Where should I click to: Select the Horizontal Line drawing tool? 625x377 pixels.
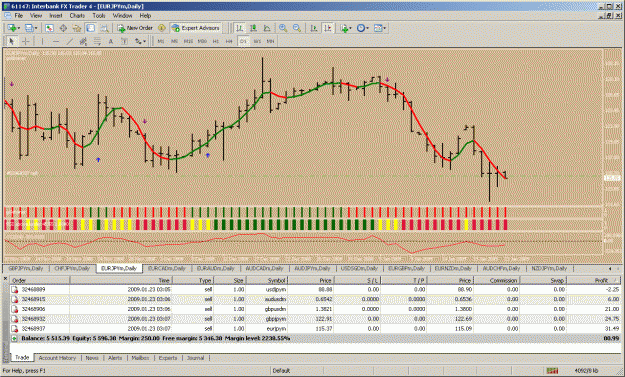coord(56,41)
